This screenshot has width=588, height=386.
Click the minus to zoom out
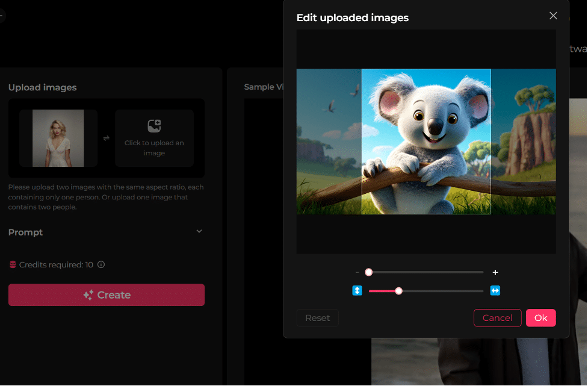pyautogui.click(x=356, y=272)
